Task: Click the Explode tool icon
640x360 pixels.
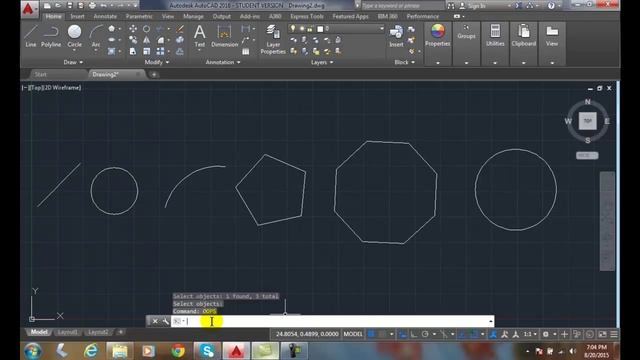Action: coord(180,40)
